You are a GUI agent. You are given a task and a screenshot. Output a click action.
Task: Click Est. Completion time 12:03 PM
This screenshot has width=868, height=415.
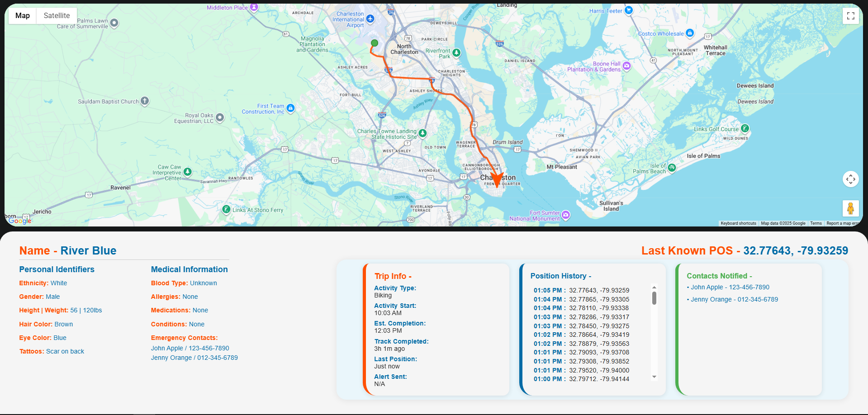pyautogui.click(x=388, y=330)
